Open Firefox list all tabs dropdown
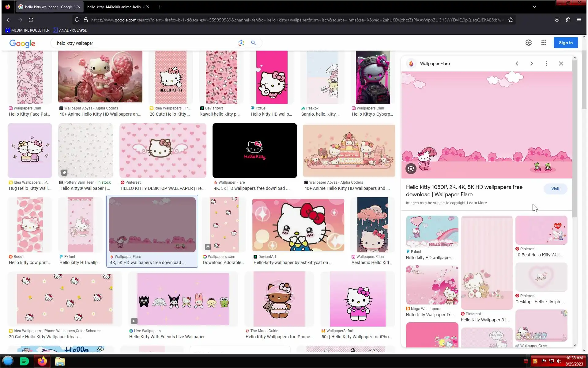 point(534,7)
